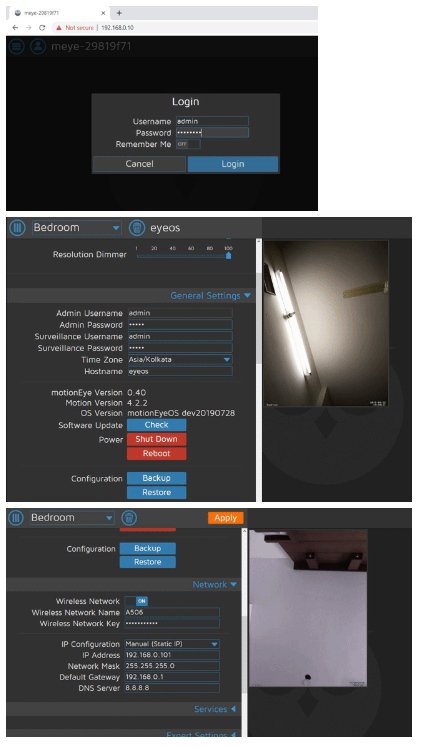The image size is (421, 747).
Task: Click the orange Apply button
Action: [225, 518]
